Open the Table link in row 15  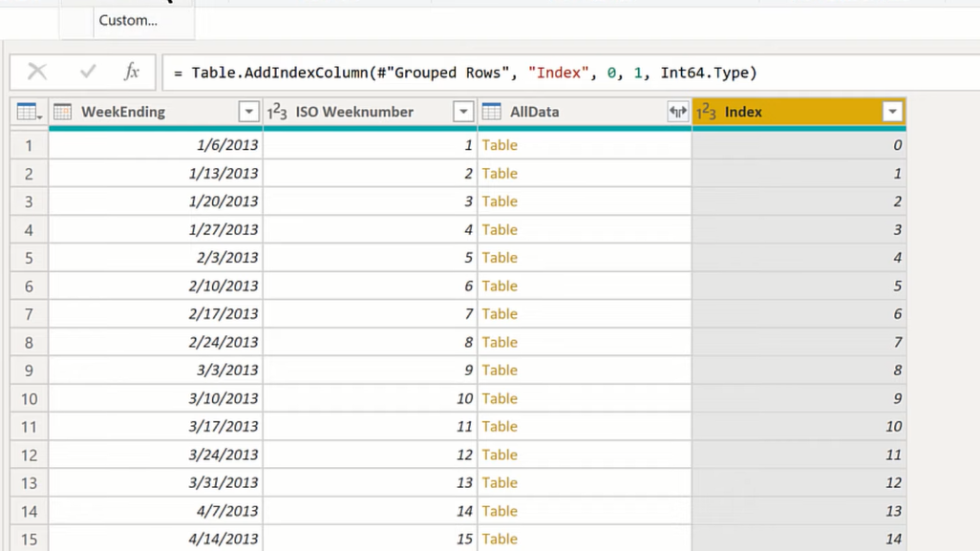(x=500, y=539)
